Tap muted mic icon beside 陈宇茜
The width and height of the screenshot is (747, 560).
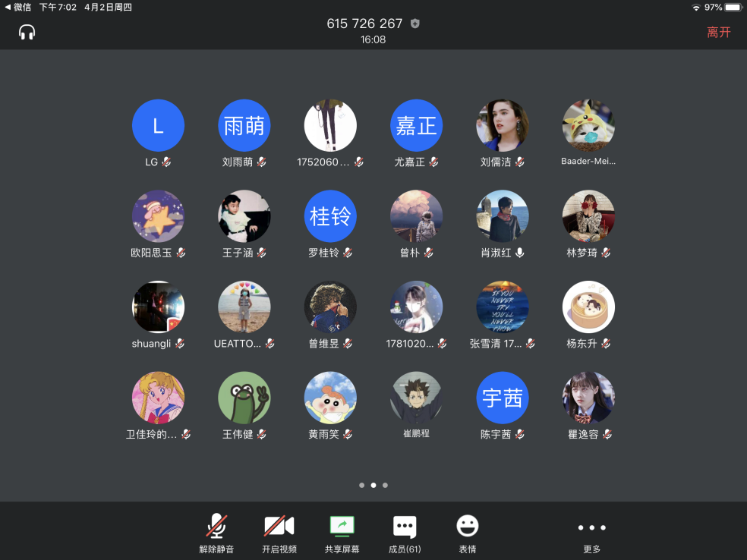point(520,434)
